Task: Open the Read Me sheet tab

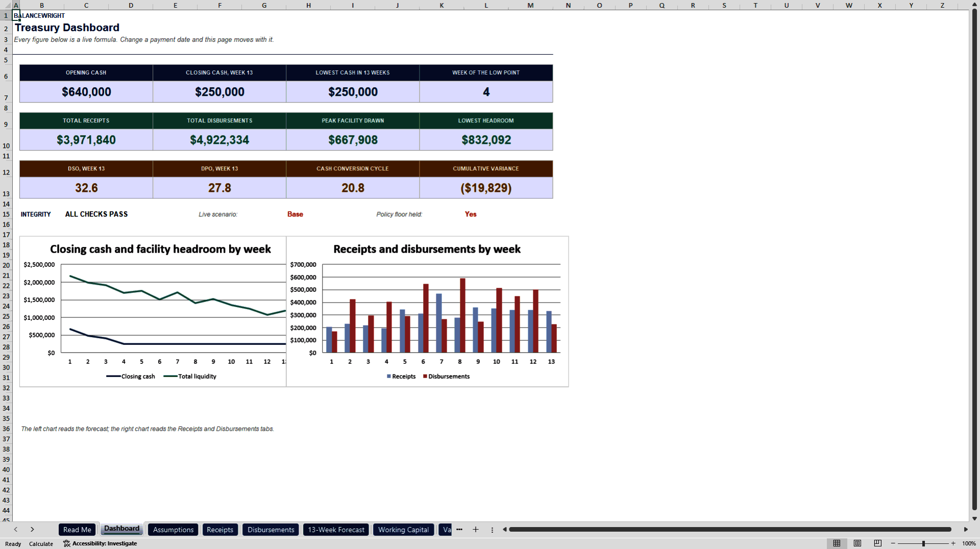Action: pyautogui.click(x=77, y=530)
